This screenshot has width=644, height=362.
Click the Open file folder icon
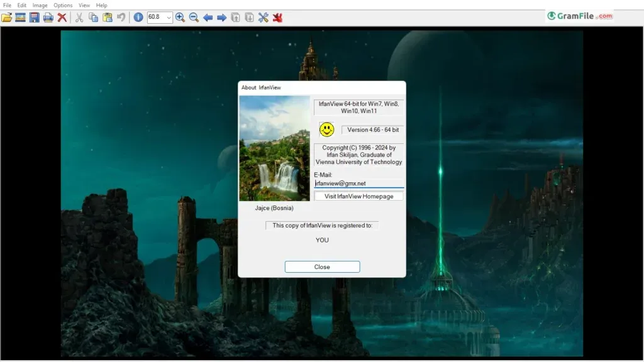[x=6, y=17]
